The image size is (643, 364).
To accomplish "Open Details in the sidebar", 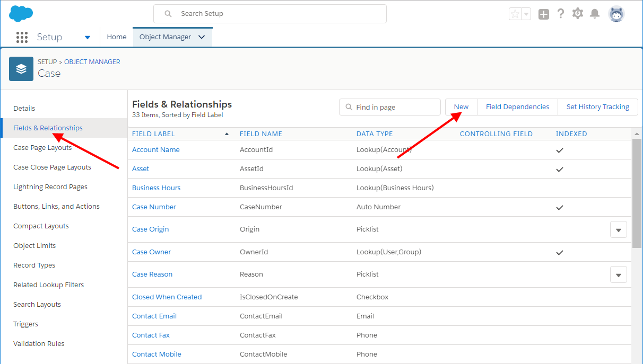I will tap(24, 108).
